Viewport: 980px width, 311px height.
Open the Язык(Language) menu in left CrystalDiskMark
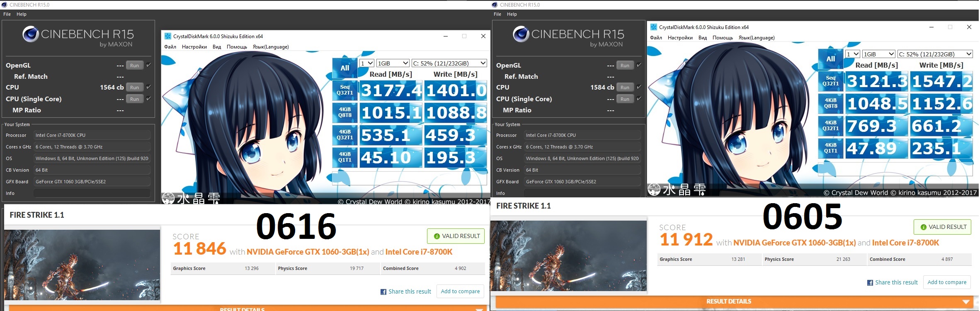pos(271,47)
